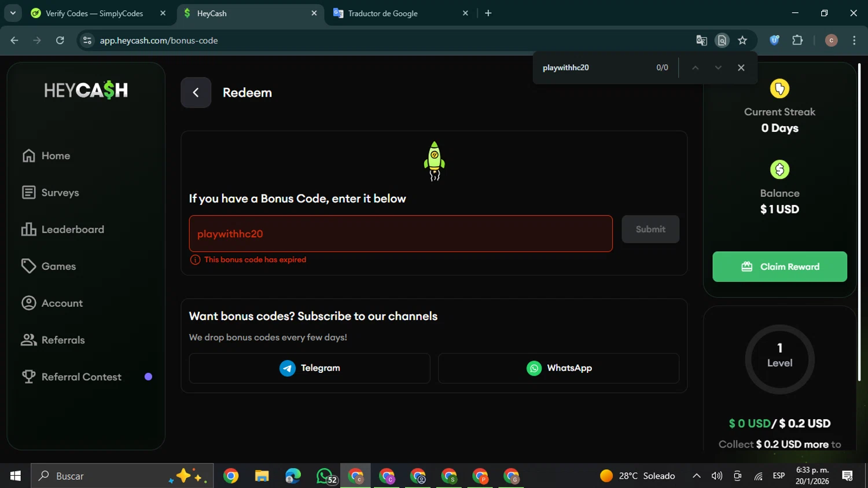
Task: Open the Chrome profile avatar
Action: click(x=831, y=41)
